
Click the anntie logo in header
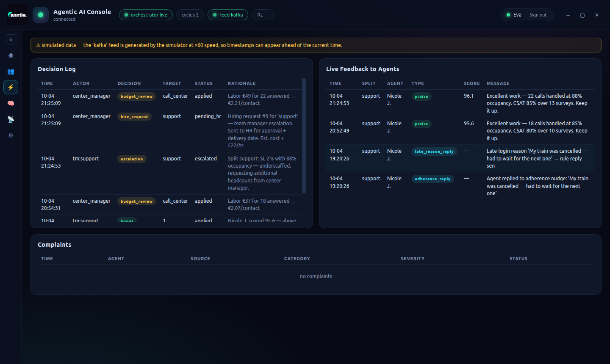(17, 15)
